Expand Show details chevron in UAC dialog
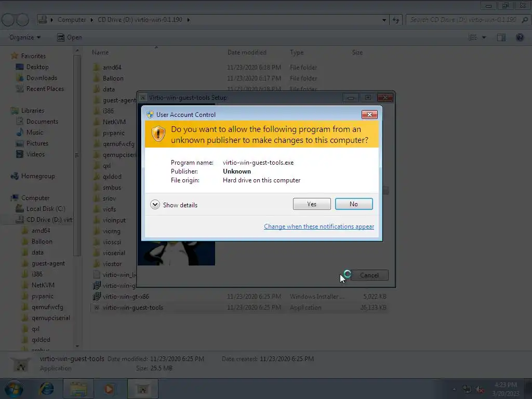This screenshot has width=532, height=399. point(155,205)
